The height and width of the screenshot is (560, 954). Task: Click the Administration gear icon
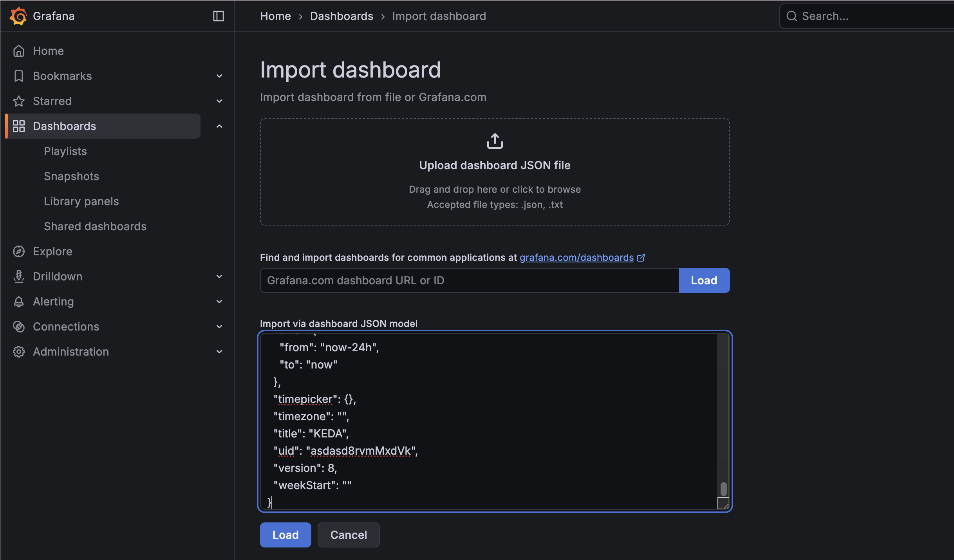click(x=19, y=352)
